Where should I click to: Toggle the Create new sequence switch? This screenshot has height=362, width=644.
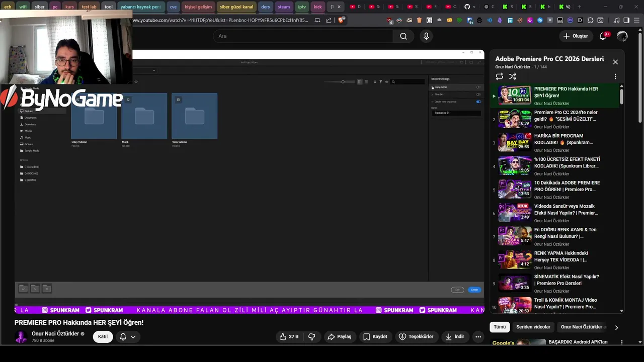(478, 102)
